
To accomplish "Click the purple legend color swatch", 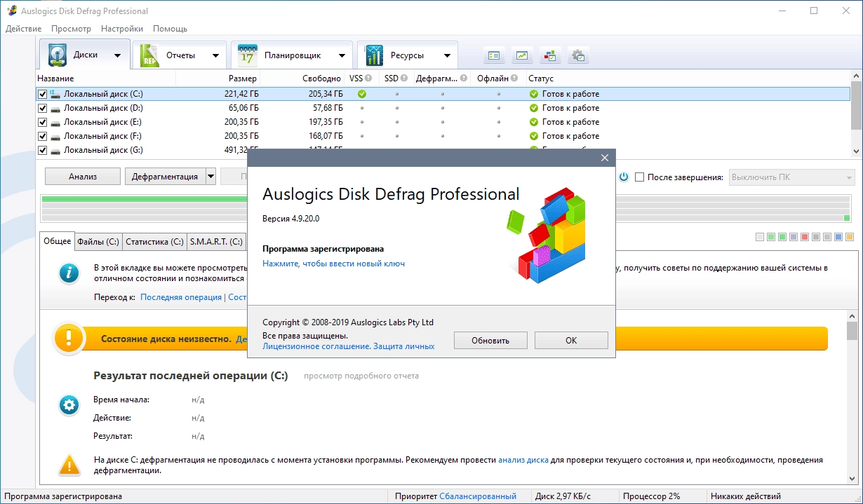I will pos(794,238).
